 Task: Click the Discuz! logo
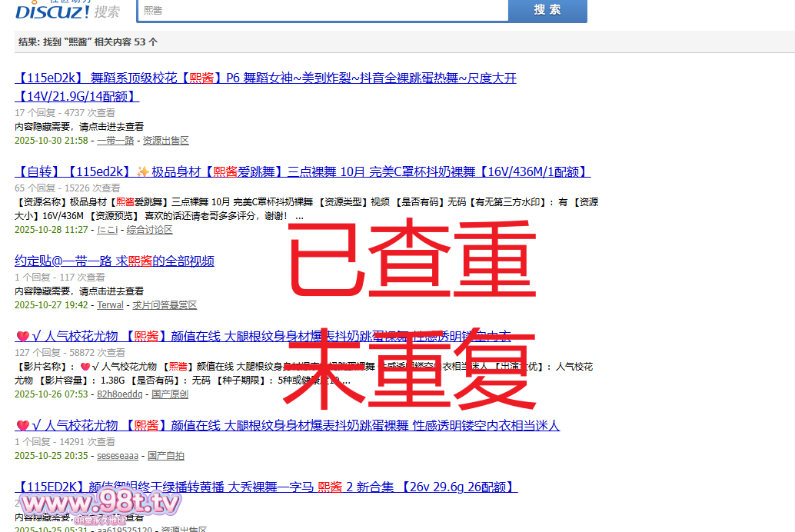point(52,10)
